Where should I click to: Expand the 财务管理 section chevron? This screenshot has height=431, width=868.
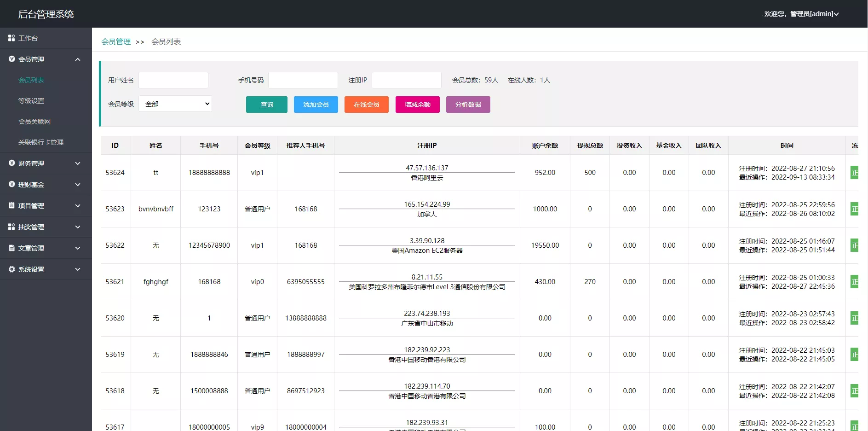pyautogui.click(x=77, y=163)
